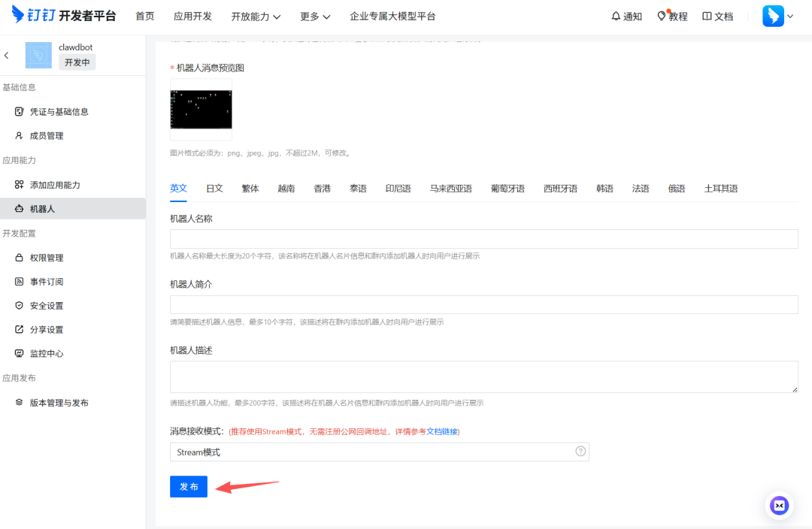Switch to the 繁体 language tab

250,188
